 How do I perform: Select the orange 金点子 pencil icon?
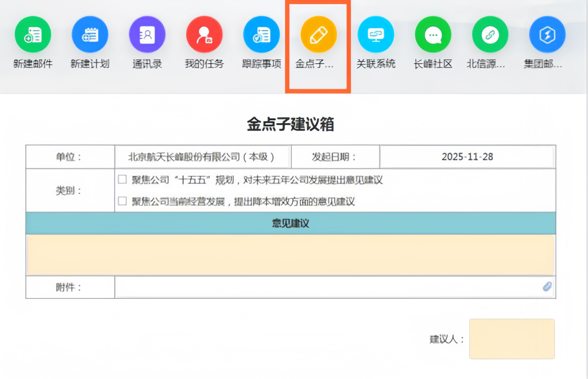tap(319, 35)
